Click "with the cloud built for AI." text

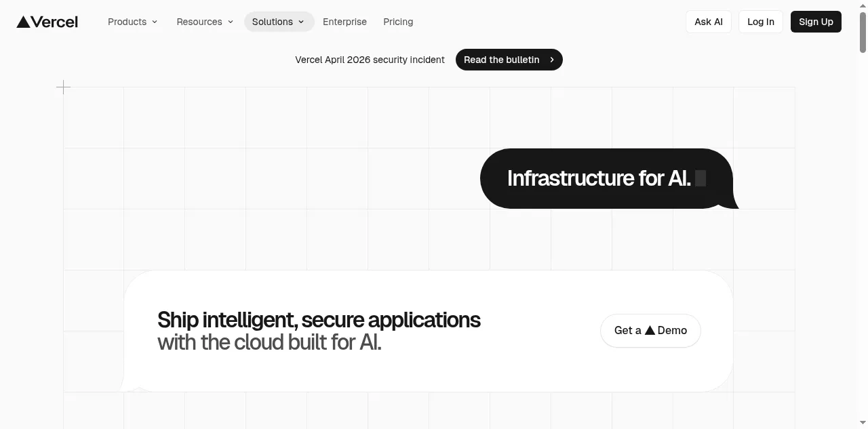click(x=269, y=342)
